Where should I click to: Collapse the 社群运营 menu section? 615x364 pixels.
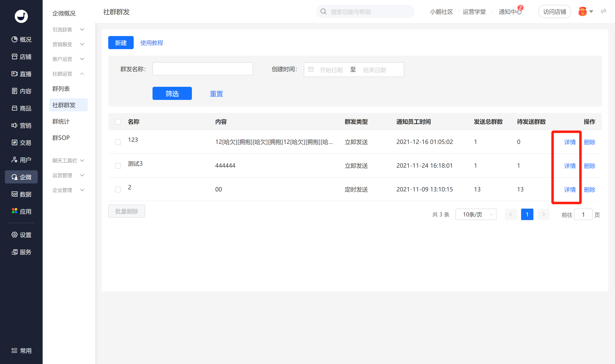tap(68, 73)
